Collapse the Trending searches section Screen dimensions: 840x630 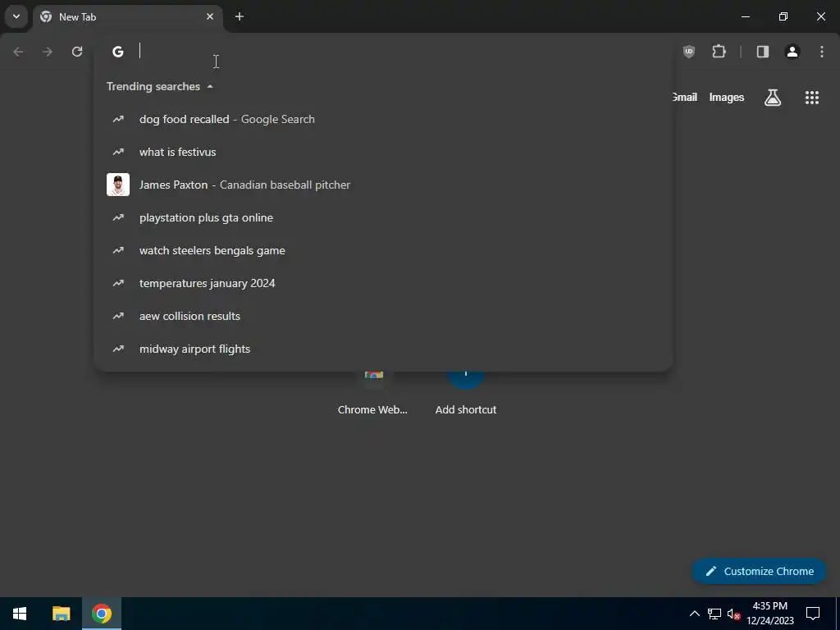coord(210,86)
